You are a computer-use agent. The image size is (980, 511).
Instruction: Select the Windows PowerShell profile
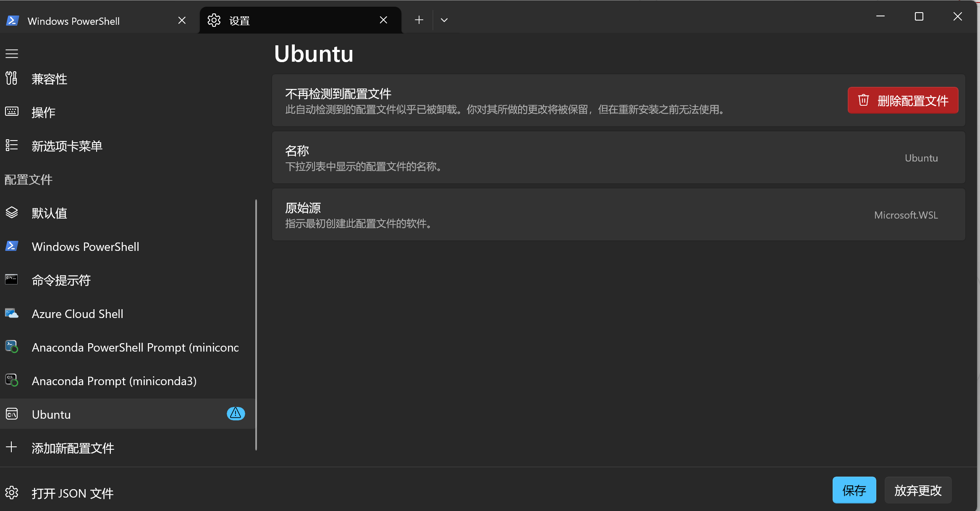[85, 247]
